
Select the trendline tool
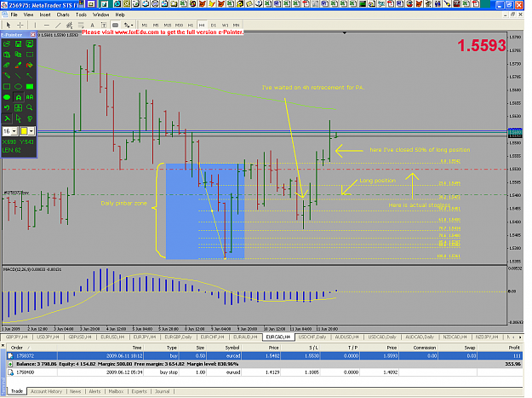tap(58, 25)
